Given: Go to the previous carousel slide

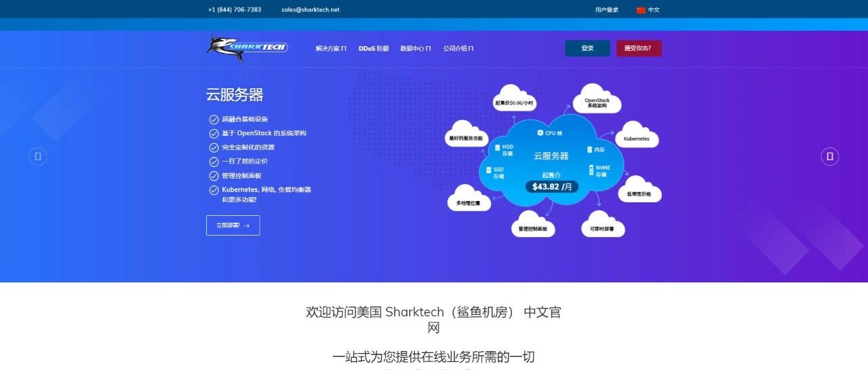Looking at the screenshot, I should pos(37,157).
